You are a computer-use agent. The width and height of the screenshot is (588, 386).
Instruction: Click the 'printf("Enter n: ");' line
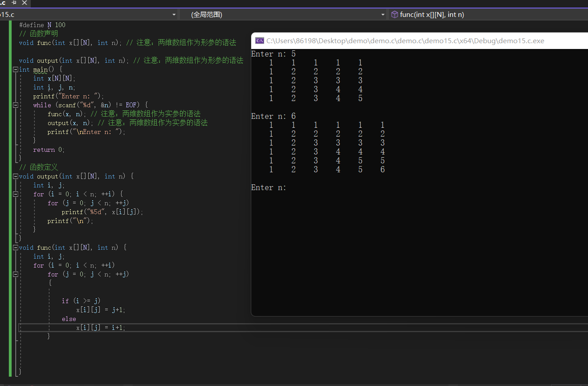69,96
